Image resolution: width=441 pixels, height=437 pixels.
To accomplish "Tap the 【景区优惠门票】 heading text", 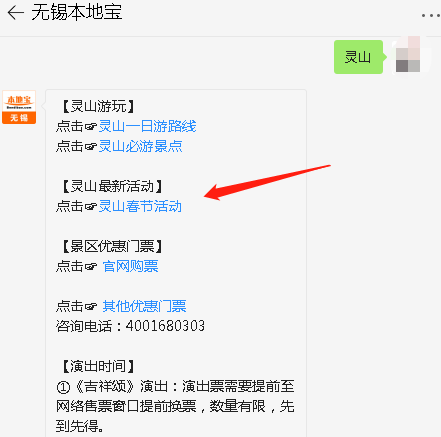I will tap(112, 246).
